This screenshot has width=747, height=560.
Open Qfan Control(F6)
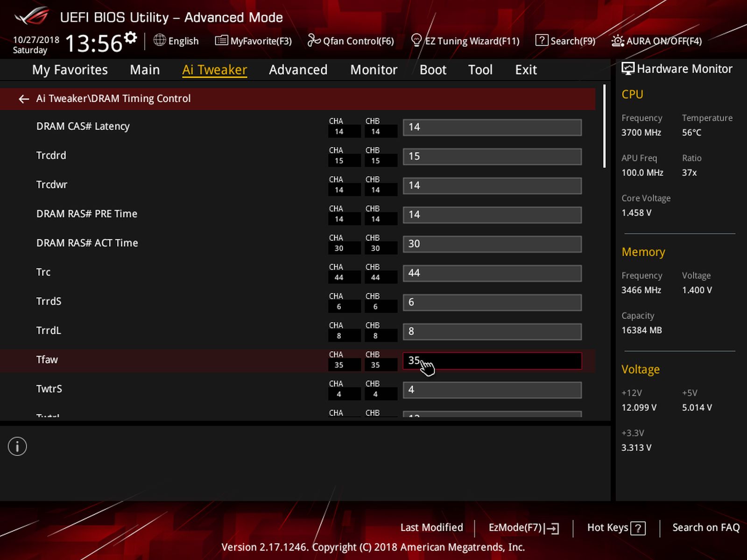coord(351,41)
